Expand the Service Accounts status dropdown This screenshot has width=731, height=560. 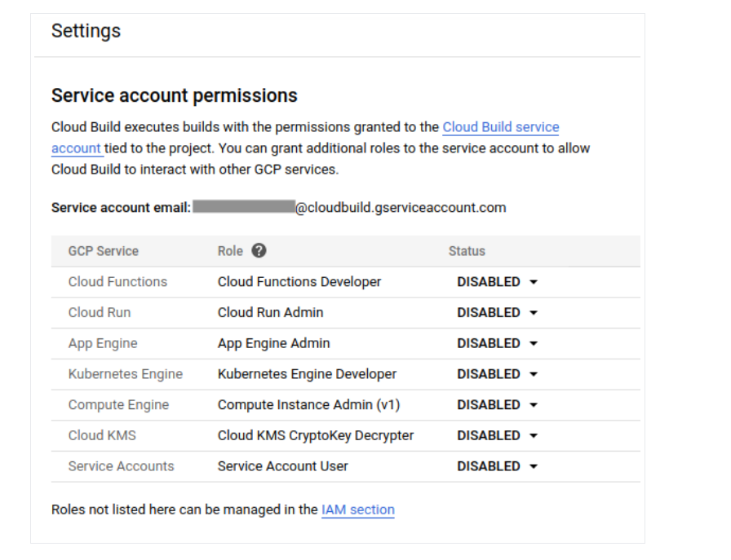[x=497, y=465]
